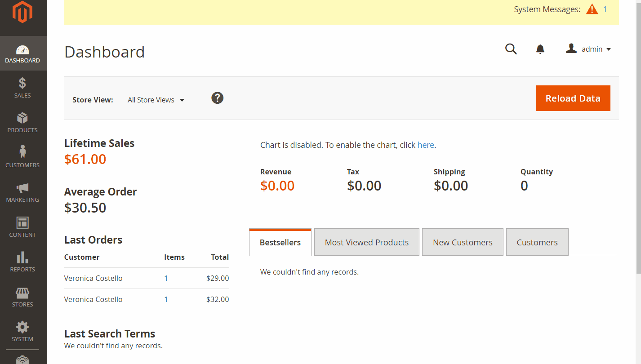641x364 pixels.
Task: Click the search magnifier icon
Action: [511, 49]
